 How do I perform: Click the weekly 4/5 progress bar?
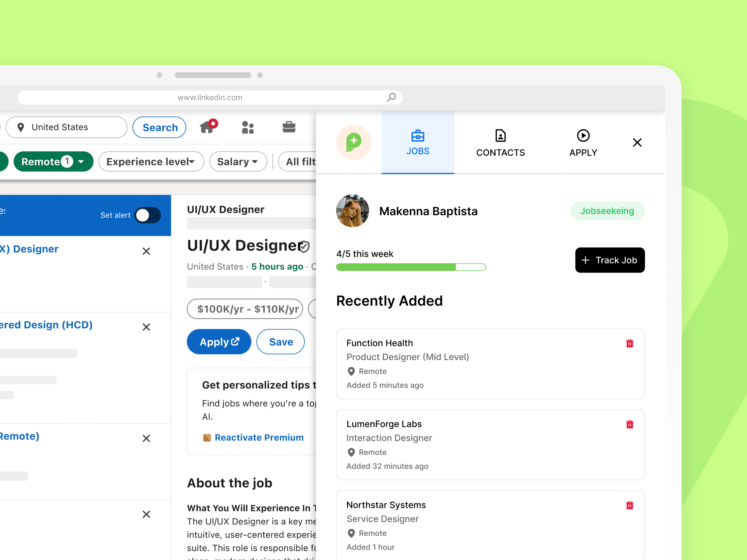coord(411,267)
